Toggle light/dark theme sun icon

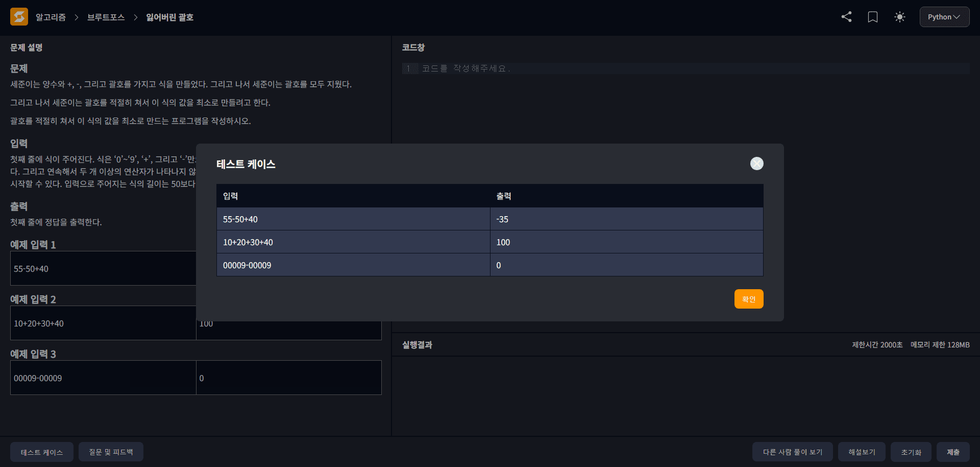tap(899, 17)
